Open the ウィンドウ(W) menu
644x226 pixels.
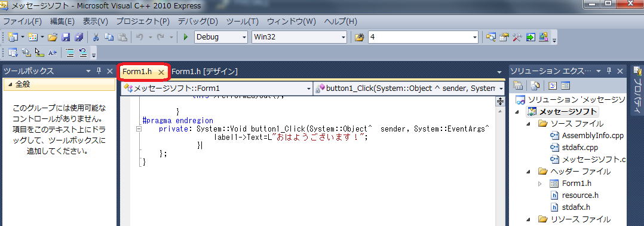292,22
